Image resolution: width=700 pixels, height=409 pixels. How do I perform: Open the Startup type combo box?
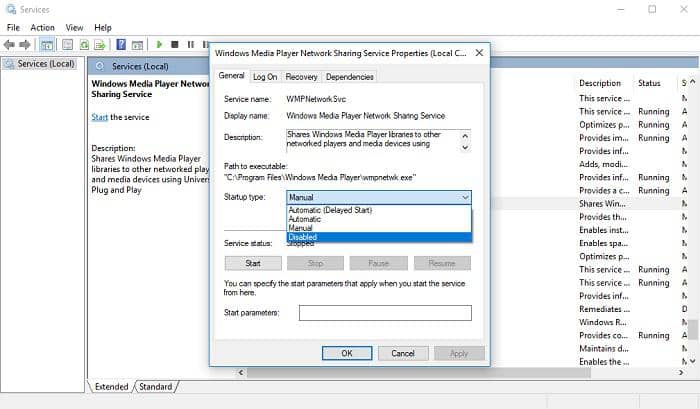pos(379,197)
